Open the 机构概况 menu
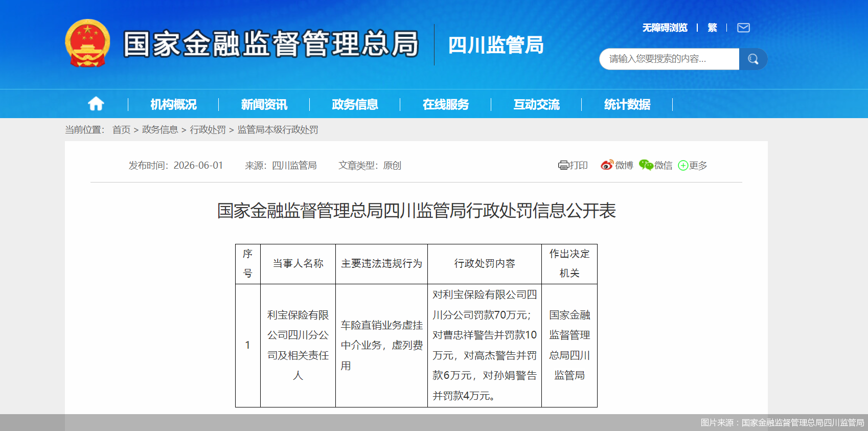This screenshot has width=868, height=431. pos(173,104)
